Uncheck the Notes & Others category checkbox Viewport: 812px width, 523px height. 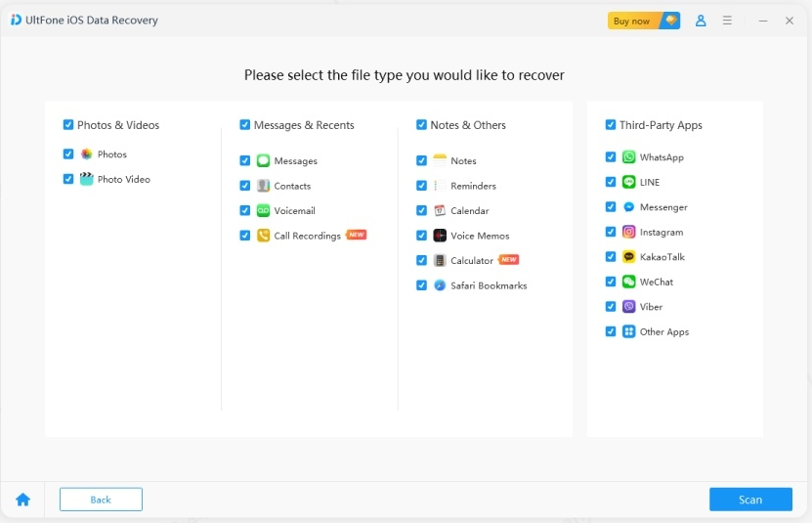click(x=421, y=125)
